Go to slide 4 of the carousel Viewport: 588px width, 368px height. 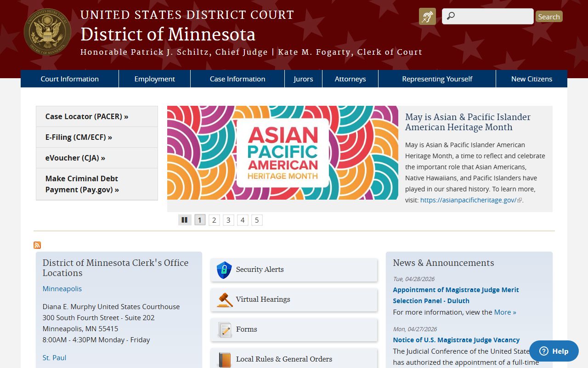pos(243,220)
